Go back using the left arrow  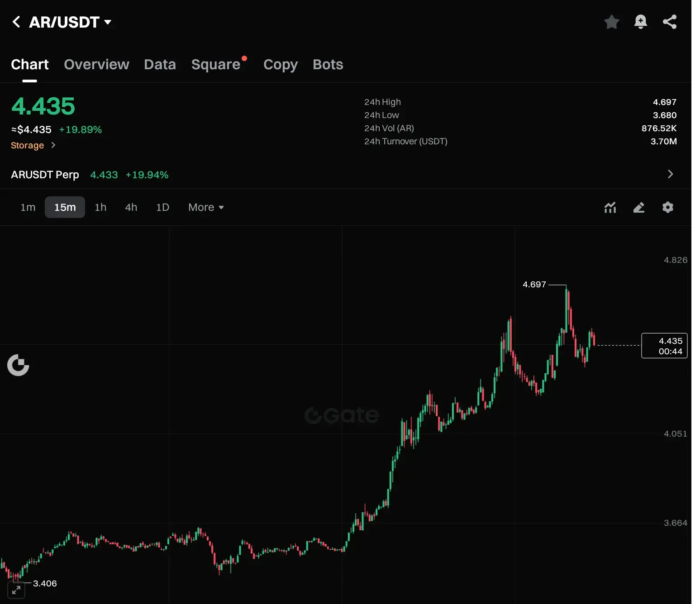(16, 22)
